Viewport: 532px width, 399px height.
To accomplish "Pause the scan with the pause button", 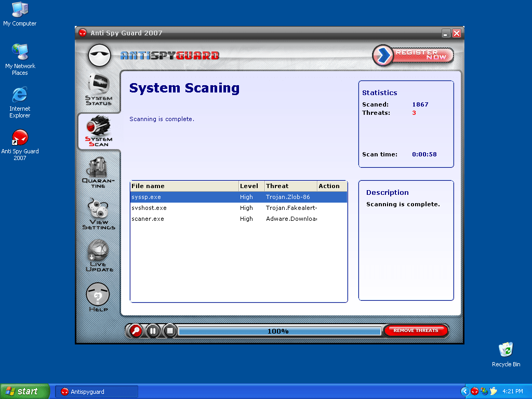I will pos(153,331).
